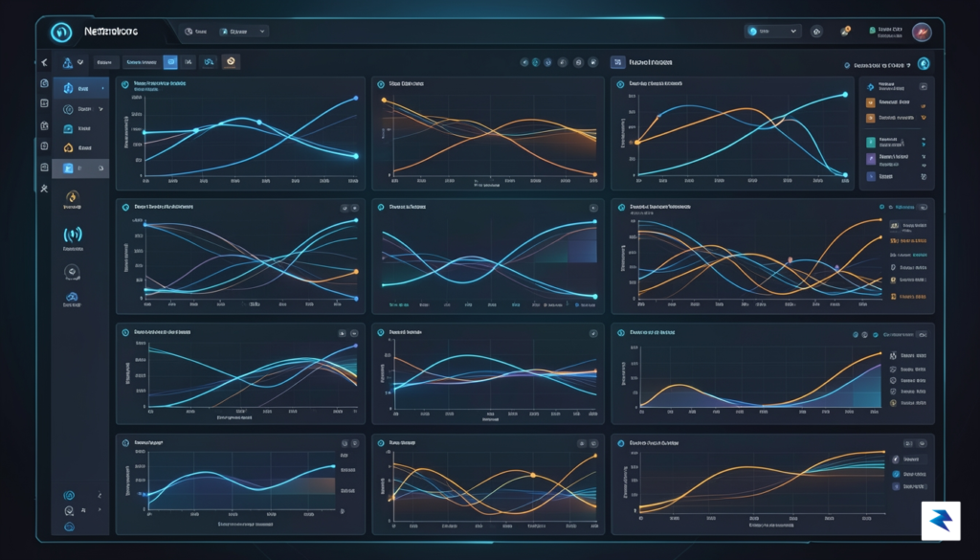Open the cyan broadcast signal sidebar section
Viewport: 980px width, 560px height.
[x=73, y=237]
